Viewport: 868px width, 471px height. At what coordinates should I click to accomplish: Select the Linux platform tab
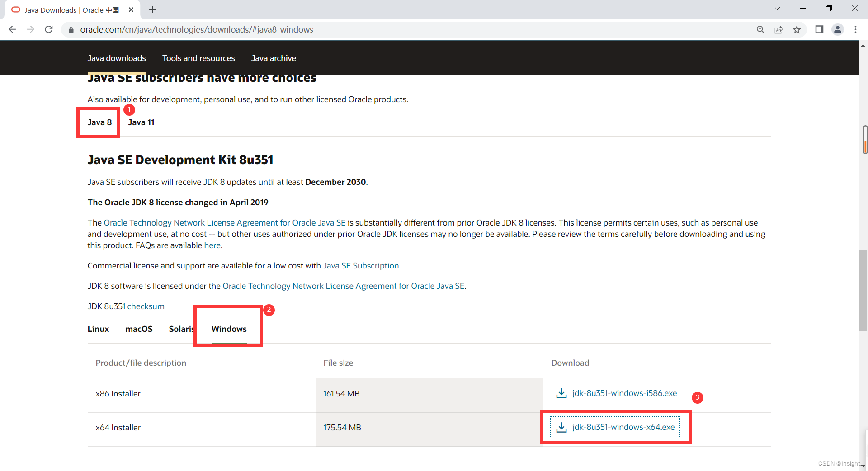point(98,329)
